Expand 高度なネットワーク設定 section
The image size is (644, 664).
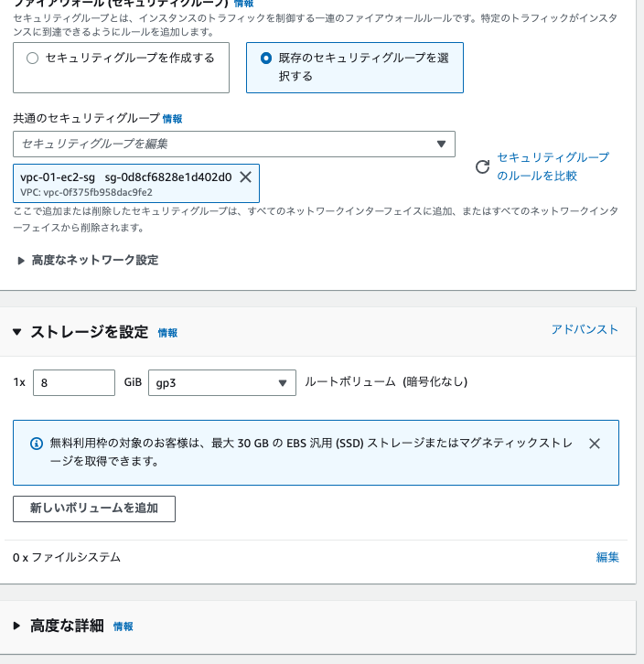[87, 260]
